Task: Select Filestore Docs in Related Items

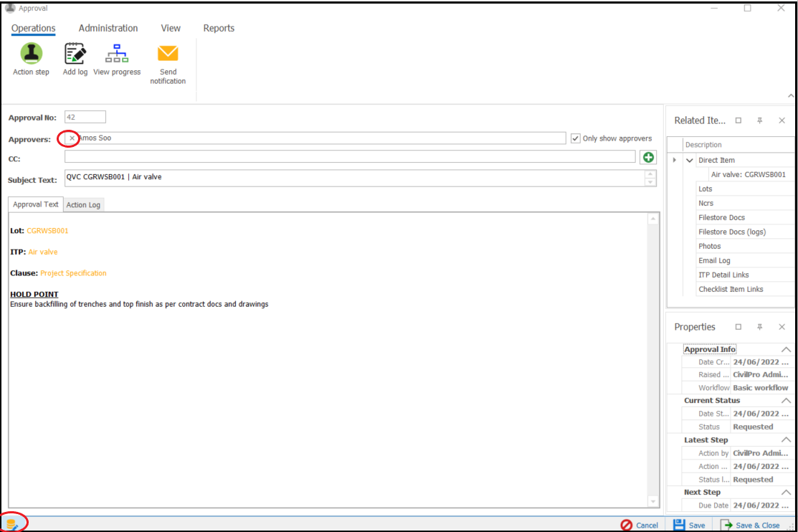Action: 721,218
